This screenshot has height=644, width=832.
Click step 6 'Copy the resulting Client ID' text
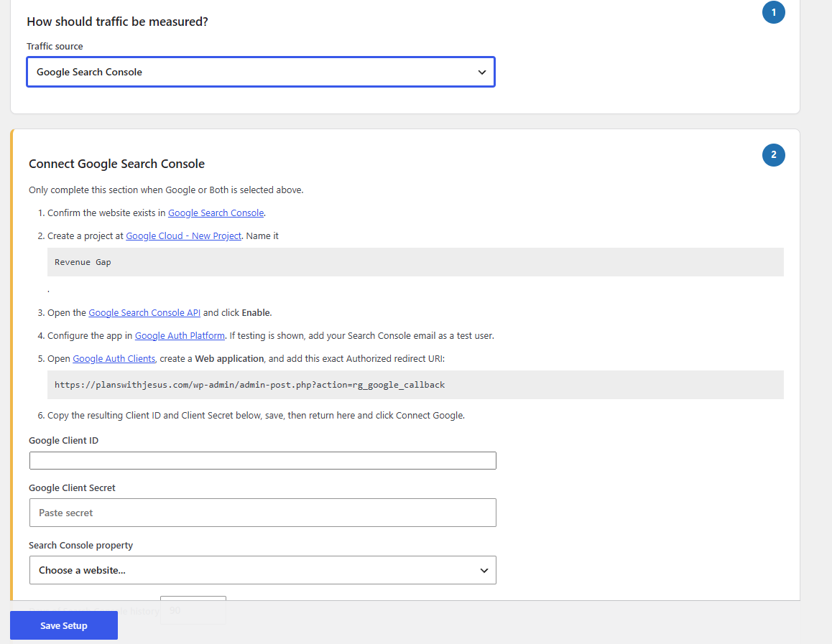256,416
